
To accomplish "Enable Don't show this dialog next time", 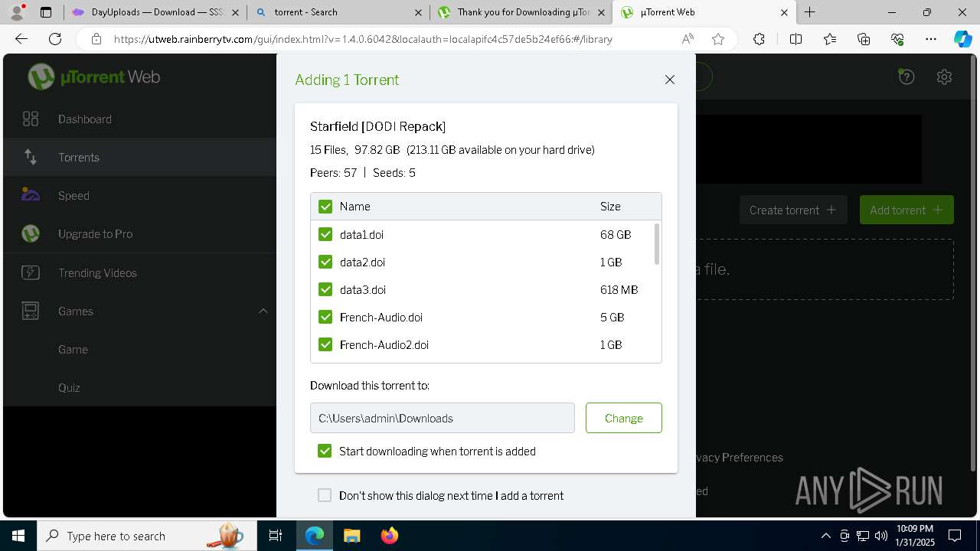I will (x=325, y=495).
